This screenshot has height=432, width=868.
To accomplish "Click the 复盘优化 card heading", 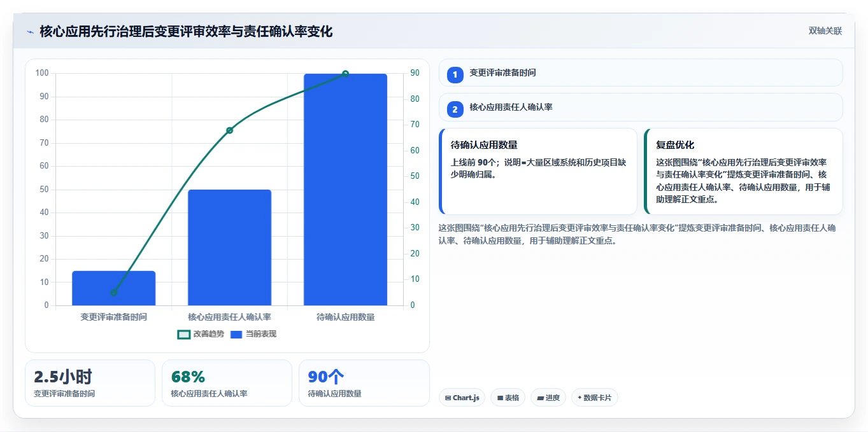I will click(x=675, y=145).
